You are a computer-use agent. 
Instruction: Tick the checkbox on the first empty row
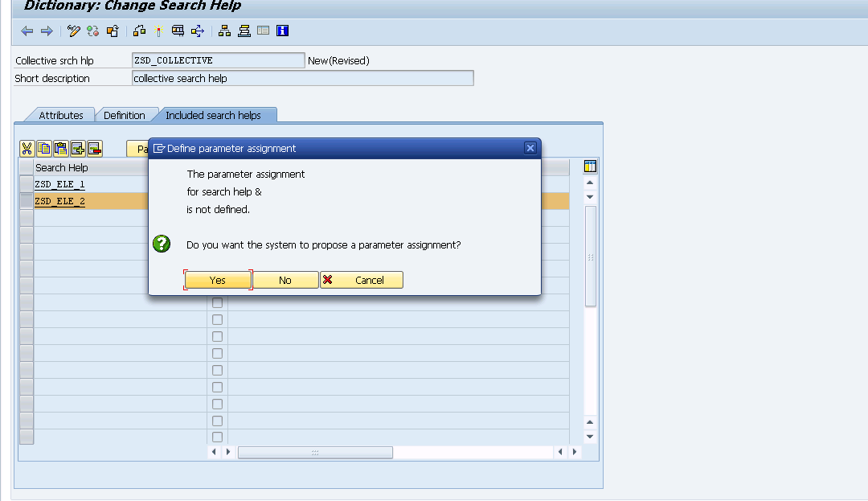click(x=217, y=302)
